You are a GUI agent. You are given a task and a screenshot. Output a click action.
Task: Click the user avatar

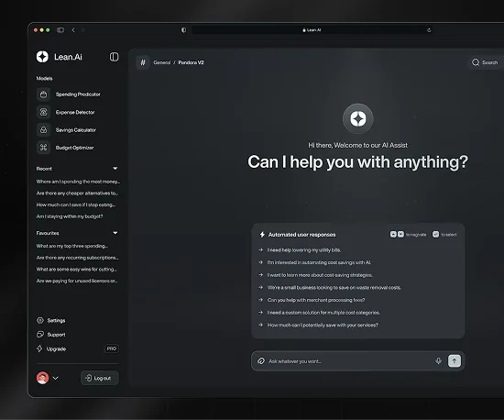[42, 378]
